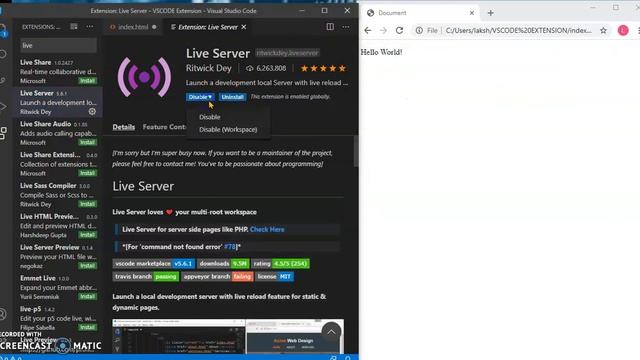The height and width of the screenshot is (360, 640).
Task: Open the Check Here link
Action: tap(267, 229)
